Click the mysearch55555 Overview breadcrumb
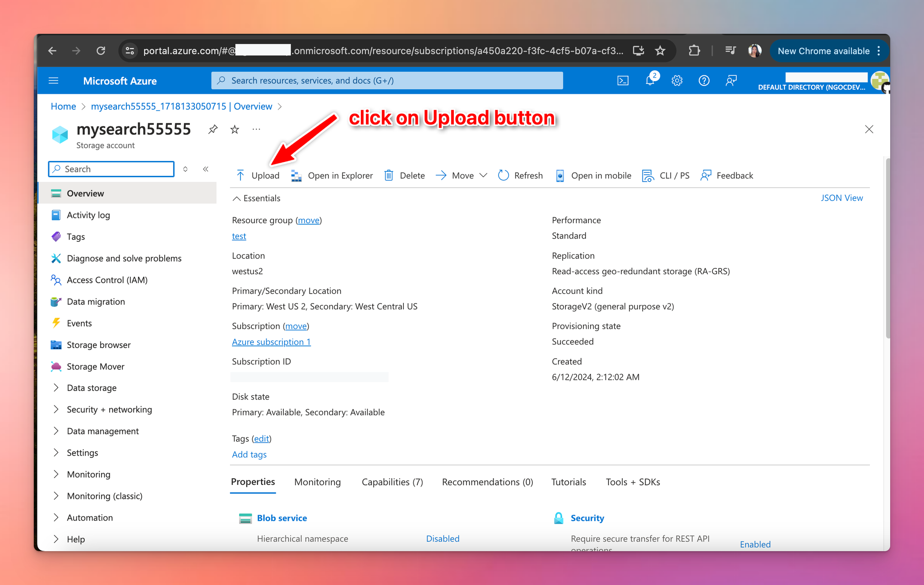 [181, 106]
